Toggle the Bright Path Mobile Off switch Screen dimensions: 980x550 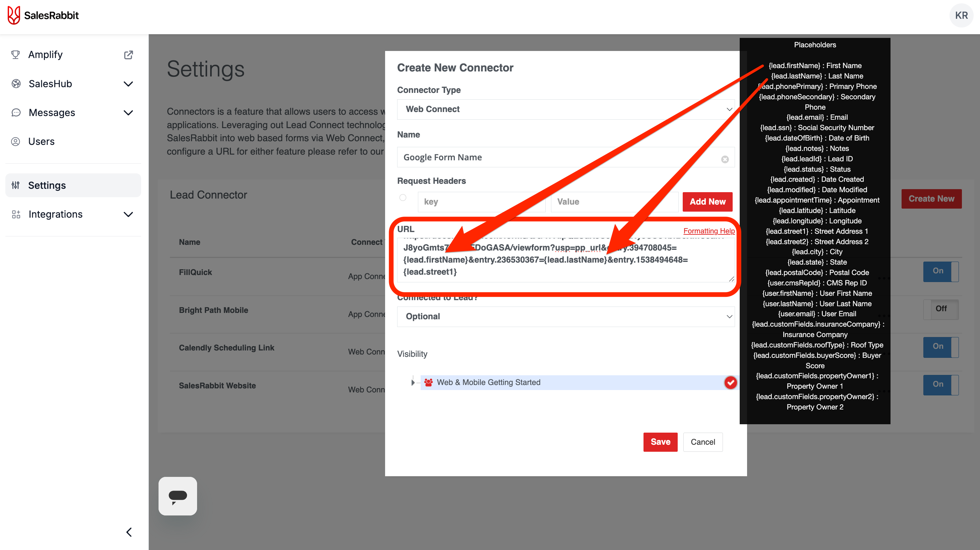[x=940, y=309]
